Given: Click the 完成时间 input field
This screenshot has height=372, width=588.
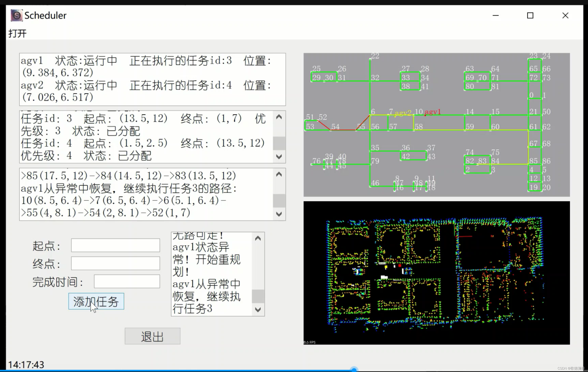Looking at the screenshot, I should click(127, 281).
